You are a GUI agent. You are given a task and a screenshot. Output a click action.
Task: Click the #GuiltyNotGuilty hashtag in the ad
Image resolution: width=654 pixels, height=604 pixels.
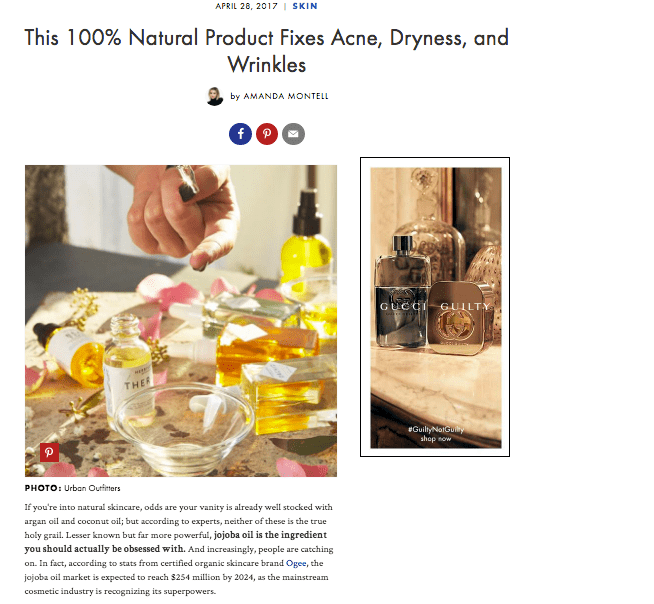click(436, 429)
